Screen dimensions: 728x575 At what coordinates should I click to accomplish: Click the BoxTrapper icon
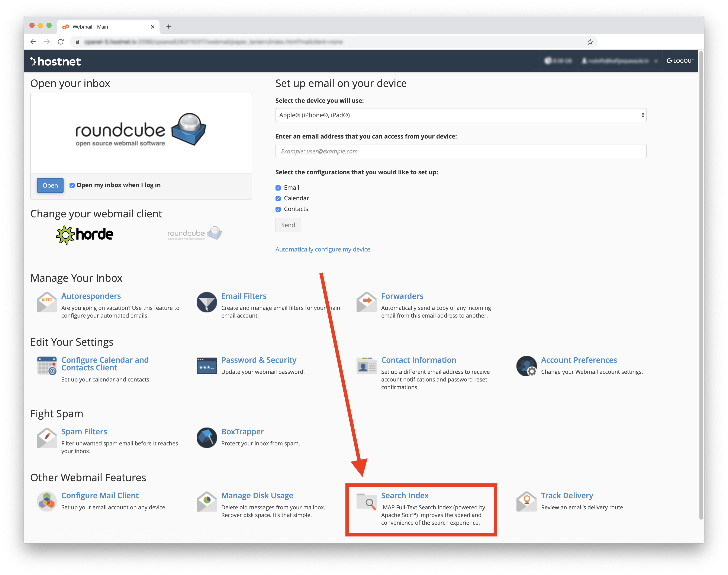click(206, 438)
